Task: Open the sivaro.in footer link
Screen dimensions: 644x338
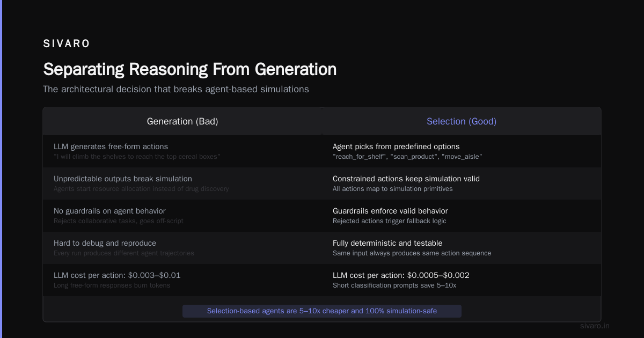Action: (x=595, y=326)
